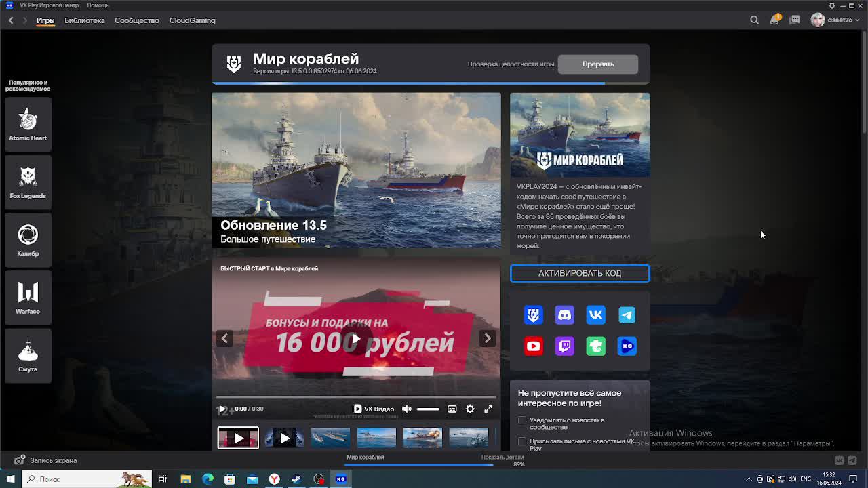Expand download details via Показать детали

(x=502, y=457)
